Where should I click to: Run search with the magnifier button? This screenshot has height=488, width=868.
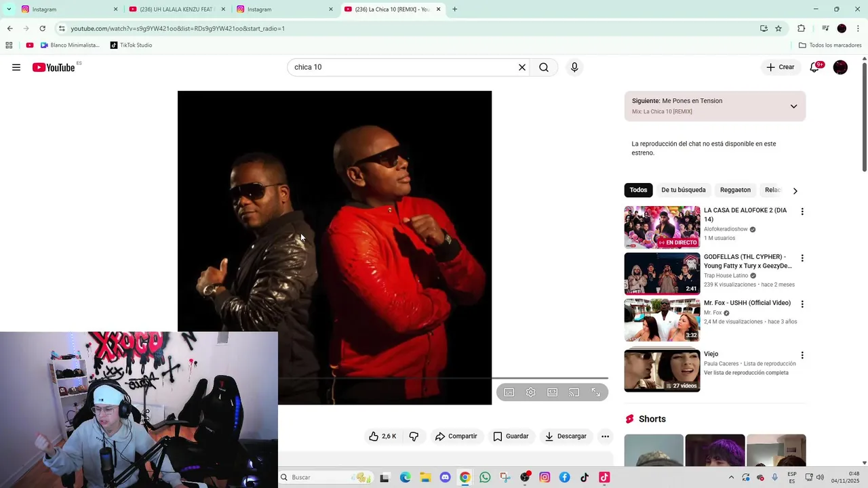click(544, 67)
